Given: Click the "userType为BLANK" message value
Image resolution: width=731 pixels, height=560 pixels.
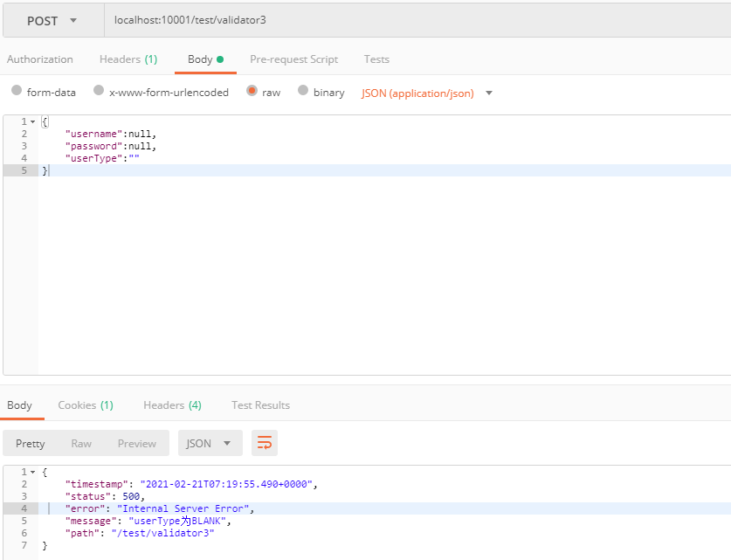Looking at the screenshot, I should click(177, 521).
